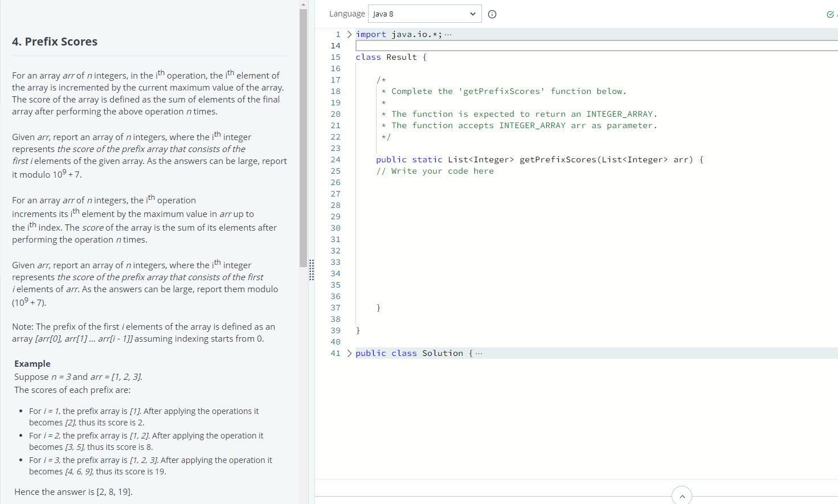The height and width of the screenshot is (504, 838).
Task: Click 'The scores of each prefix are:' text
Action: coord(72,390)
